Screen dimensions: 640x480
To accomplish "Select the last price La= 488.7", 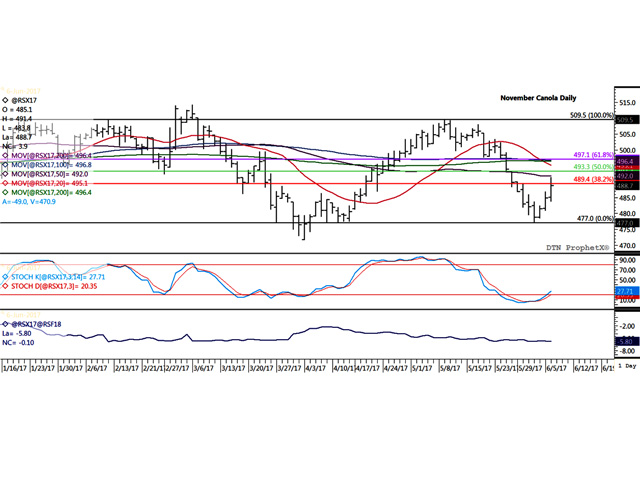I will coord(17,137).
